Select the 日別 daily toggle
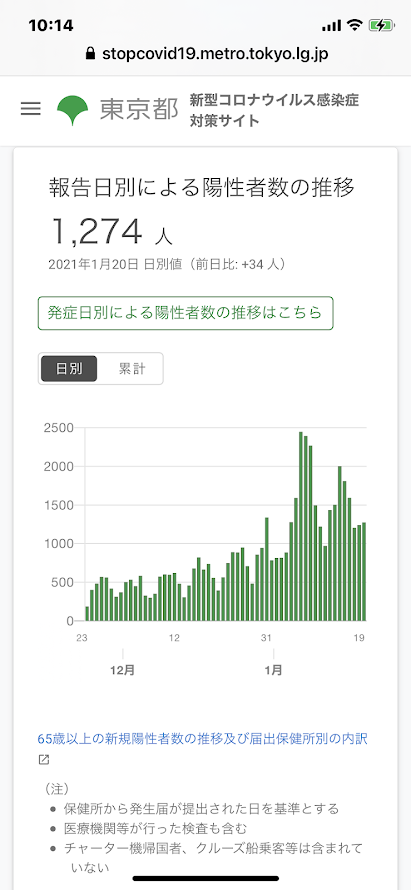 (69, 369)
